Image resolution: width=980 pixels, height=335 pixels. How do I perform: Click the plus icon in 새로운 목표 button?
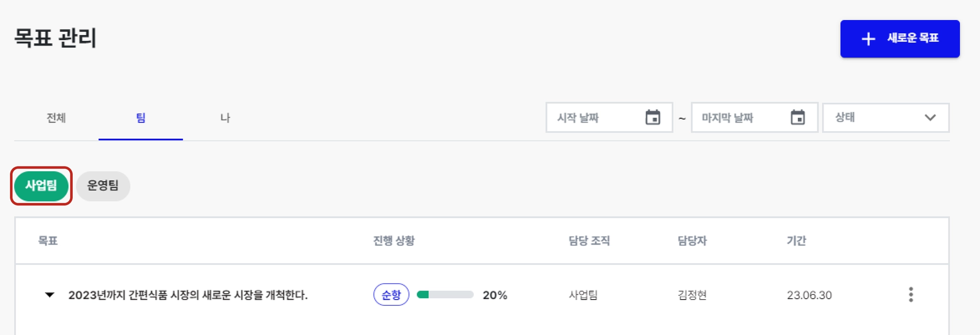coord(869,39)
